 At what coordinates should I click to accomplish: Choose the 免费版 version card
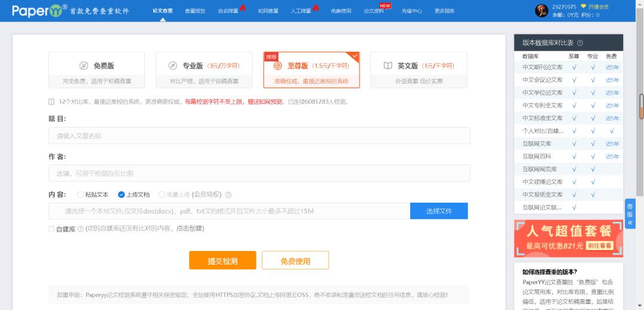(97, 70)
